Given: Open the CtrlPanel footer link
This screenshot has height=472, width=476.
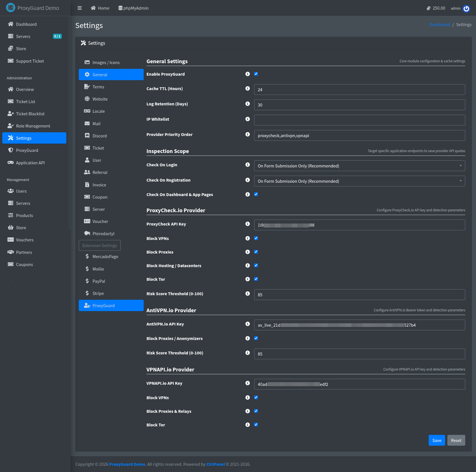Looking at the screenshot, I should tap(216, 464).
